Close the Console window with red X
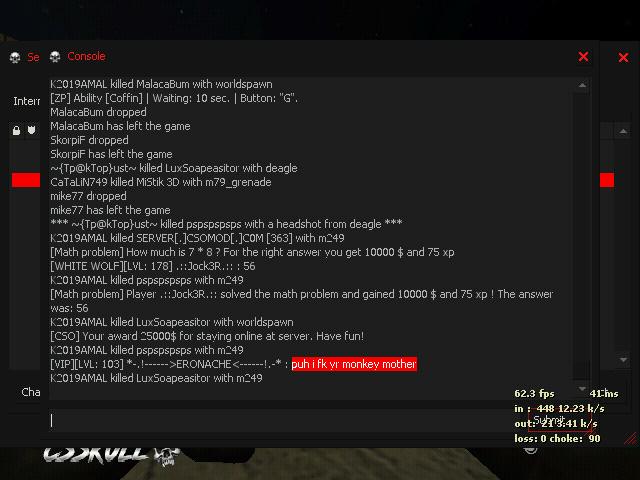The image size is (640, 480). [x=583, y=57]
